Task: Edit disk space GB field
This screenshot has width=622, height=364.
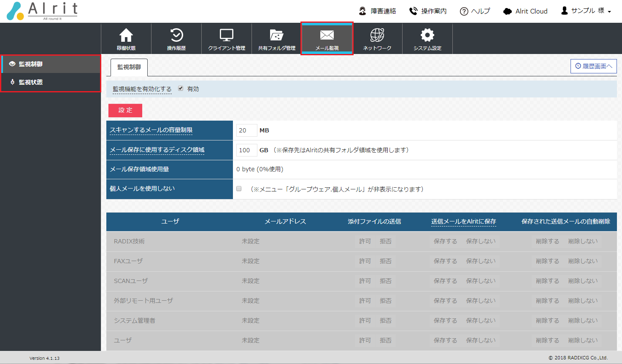Action: click(246, 150)
